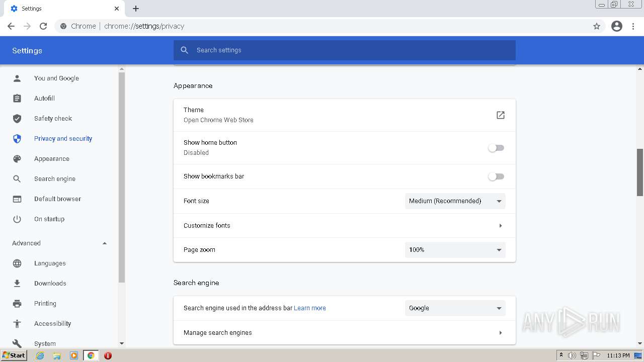Select Safety check in sidebar
The height and width of the screenshot is (362, 644).
(x=53, y=119)
